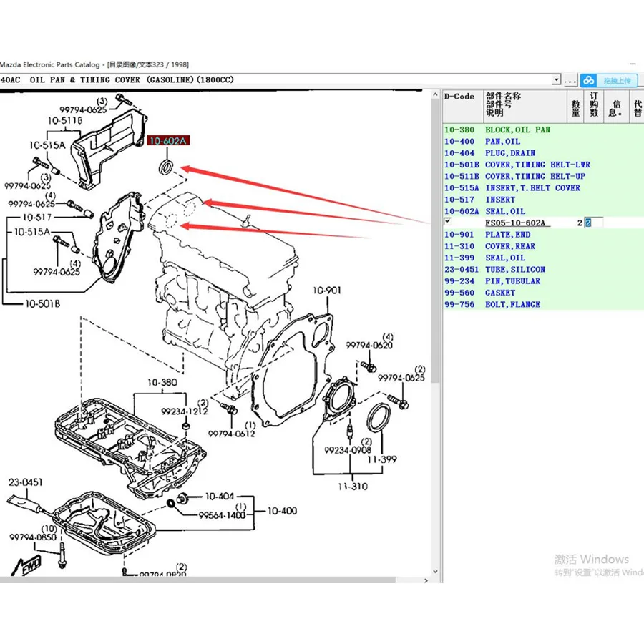
Task: Click 10-501B callout in the diagram
Action: (43, 303)
